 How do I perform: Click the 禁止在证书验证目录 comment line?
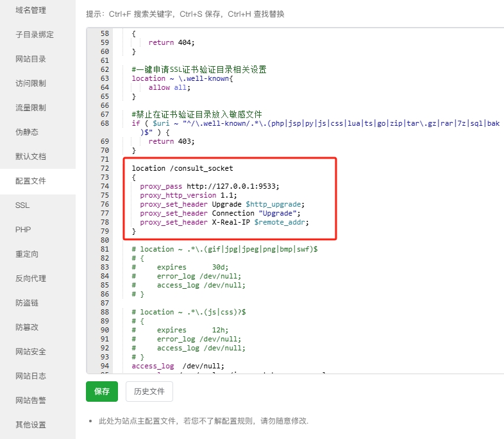coord(197,114)
